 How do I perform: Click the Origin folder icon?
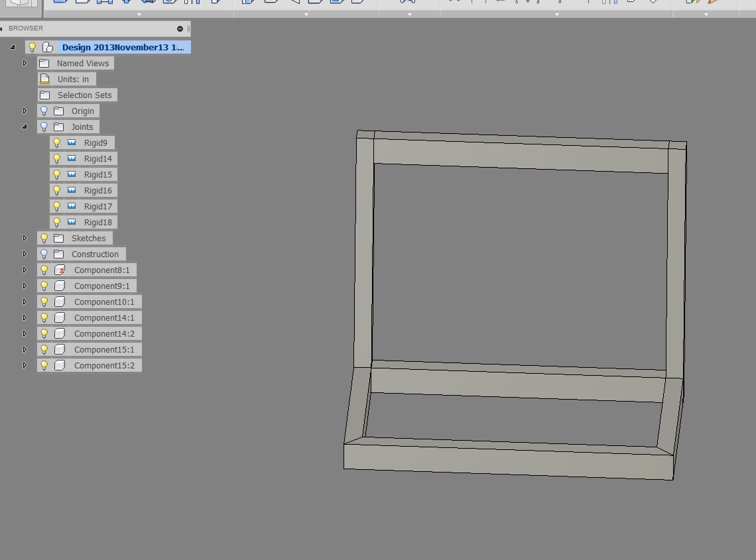59,111
